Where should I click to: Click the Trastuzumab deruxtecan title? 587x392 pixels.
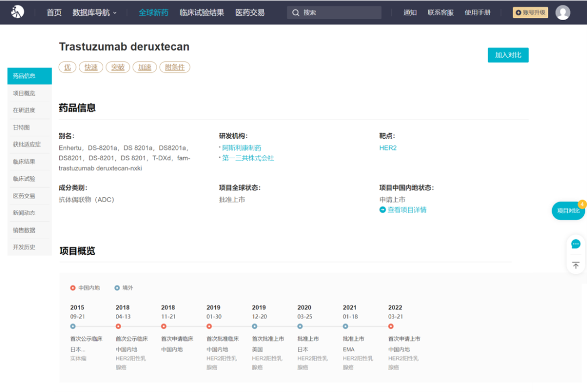(x=124, y=47)
